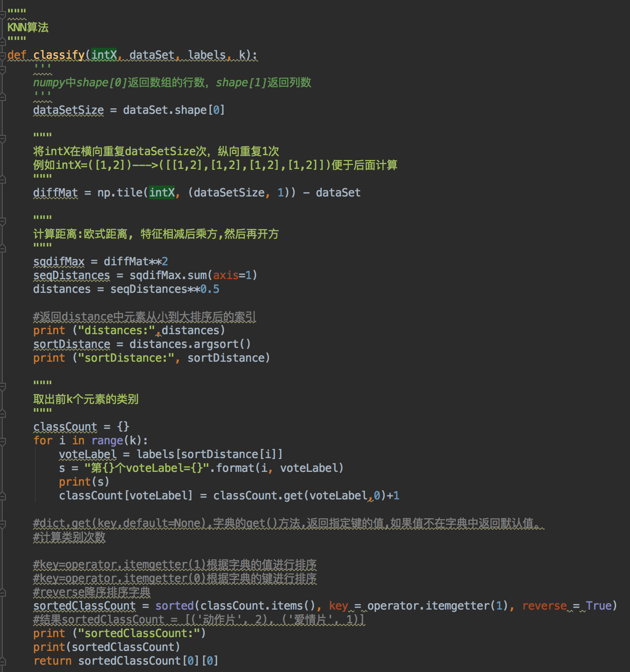Click return sortedClassCount[0][0] line

click(126, 661)
